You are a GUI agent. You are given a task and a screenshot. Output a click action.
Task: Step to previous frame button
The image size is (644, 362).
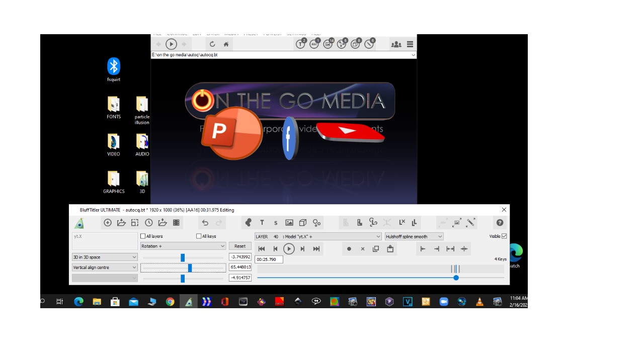[275, 249]
